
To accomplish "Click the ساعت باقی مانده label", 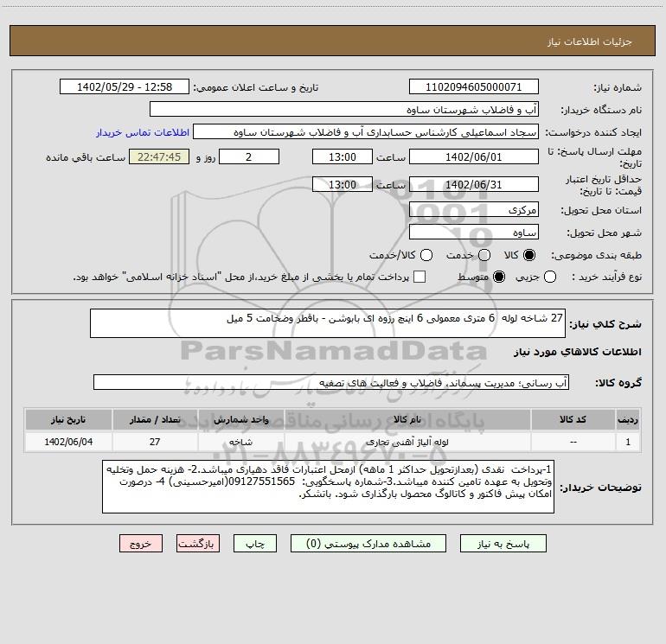I will [86, 157].
